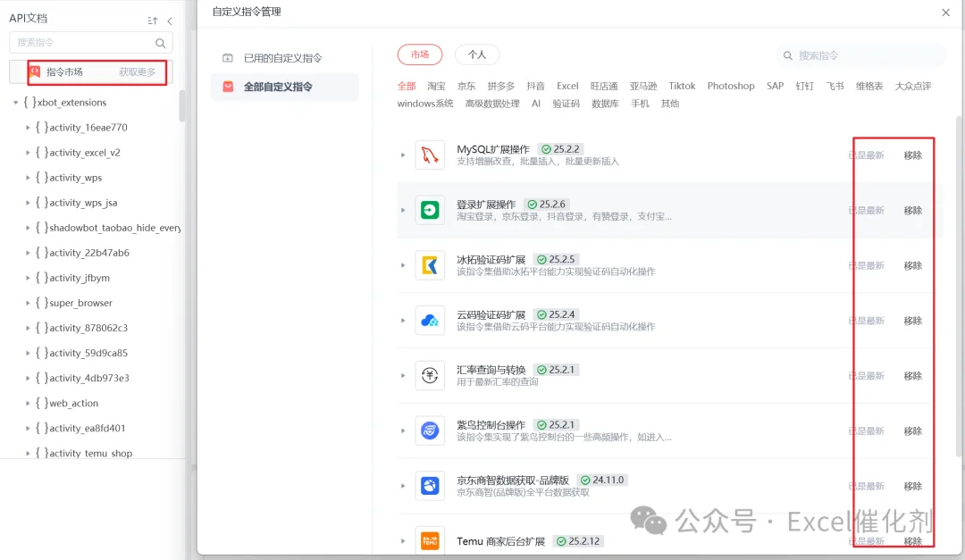The image size is (965, 560).
Task: Click 移除 for 京东商智数据获取-品牌版
Action: tap(912, 486)
